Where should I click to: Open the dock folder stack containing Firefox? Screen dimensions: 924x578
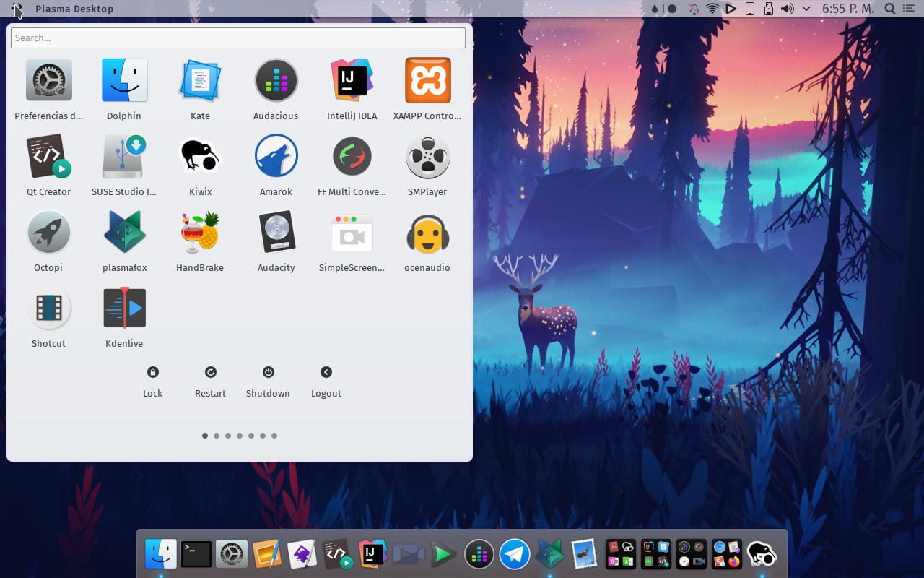[x=727, y=554]
